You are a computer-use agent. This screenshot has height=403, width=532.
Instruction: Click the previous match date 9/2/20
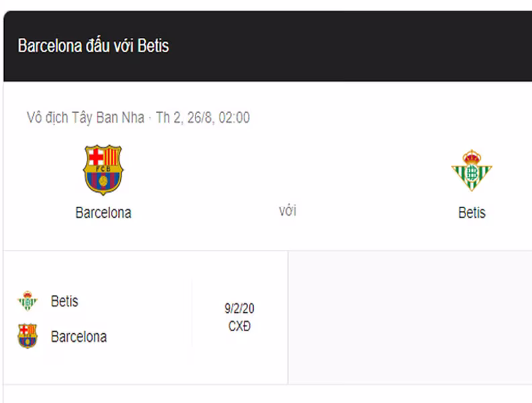coord(239,308)
